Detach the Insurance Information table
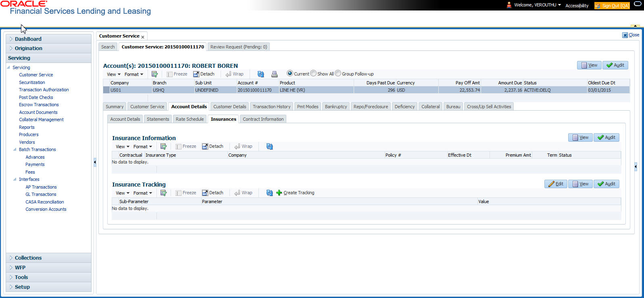Image resolution: width=644 pixels, height=298 pixels. click(x=213, y=147)
